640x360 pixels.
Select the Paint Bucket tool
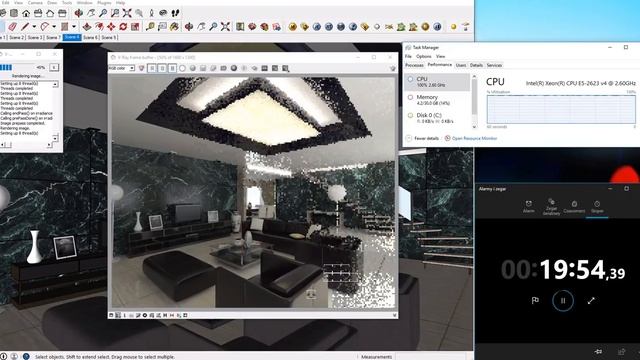coord(174,27)
